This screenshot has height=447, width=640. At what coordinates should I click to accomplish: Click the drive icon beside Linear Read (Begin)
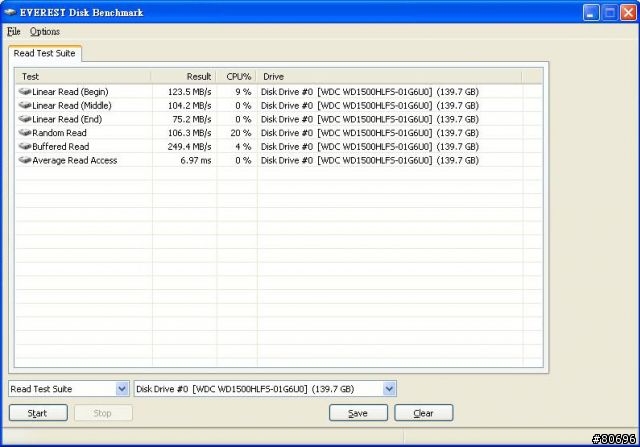(25, 91)
